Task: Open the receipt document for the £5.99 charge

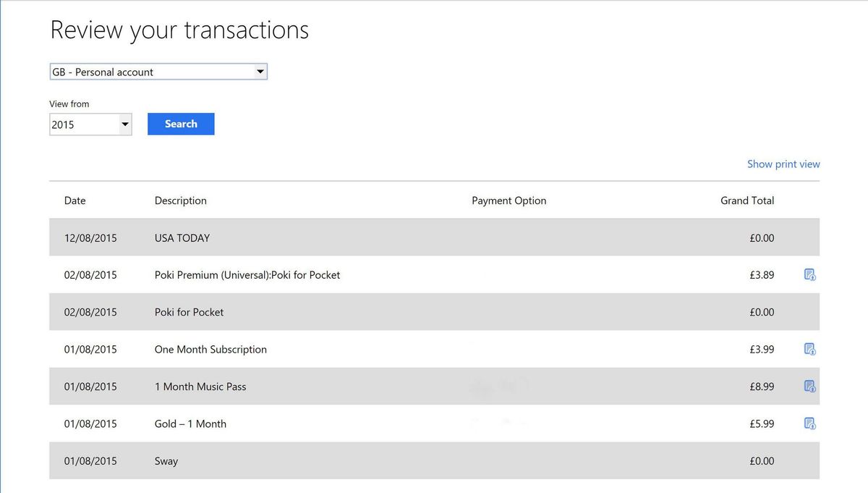Action: pos(809,424)
